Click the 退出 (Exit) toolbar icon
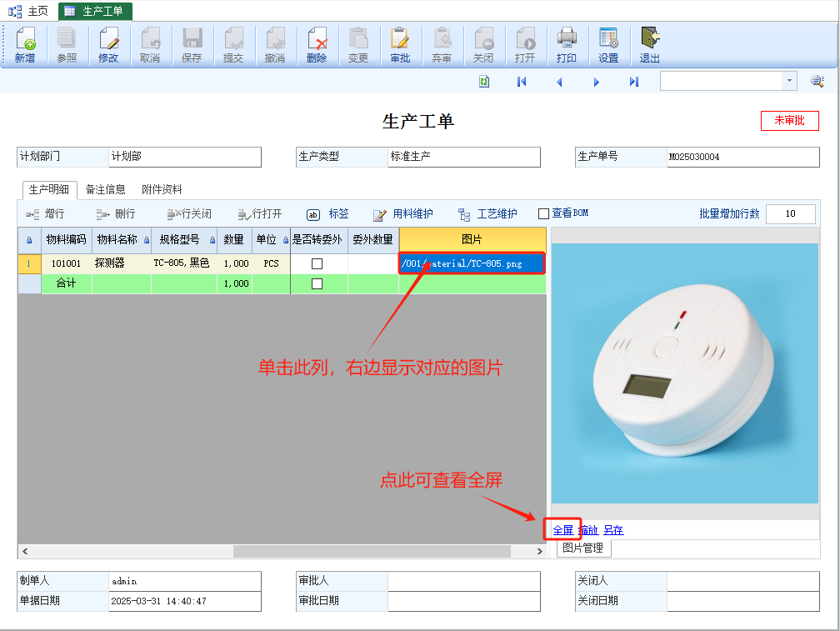Screen dimensions: 840x631 (650, 45)
